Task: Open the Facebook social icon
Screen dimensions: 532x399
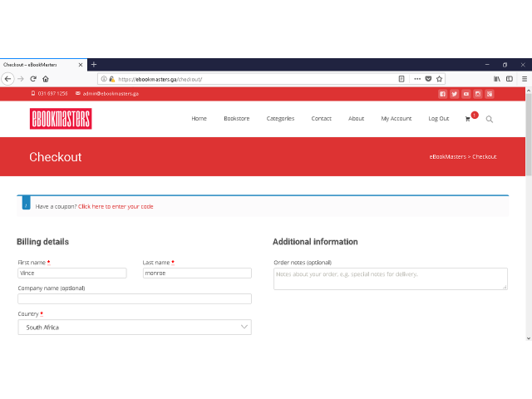Action: 442,94
